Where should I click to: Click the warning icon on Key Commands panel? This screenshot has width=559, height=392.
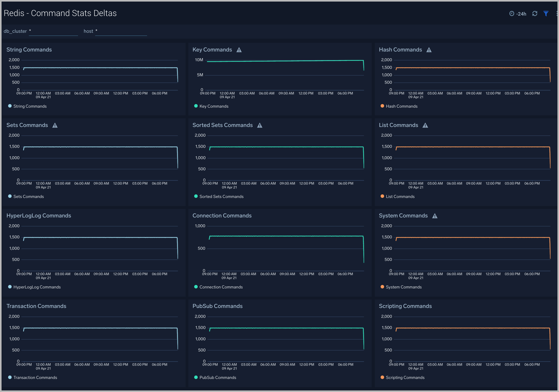click(x=239, y=50)
